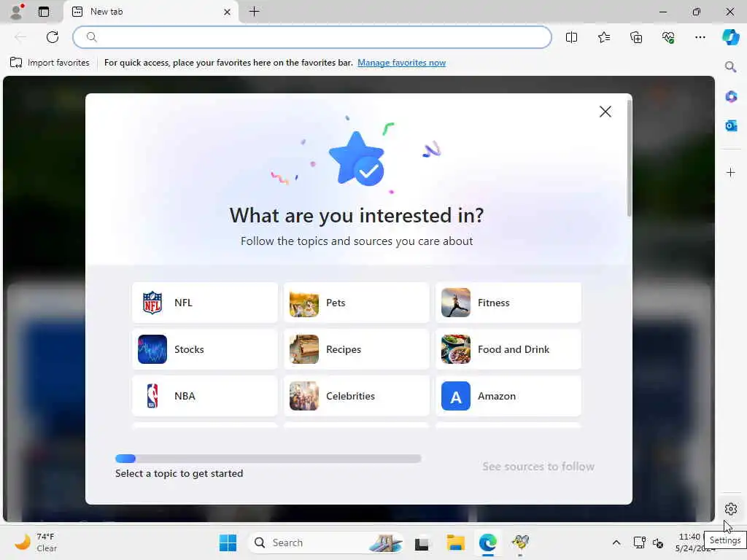Follow the Recipes topic
This screenshot has width=747, height=560.
(x=356, y=349)
